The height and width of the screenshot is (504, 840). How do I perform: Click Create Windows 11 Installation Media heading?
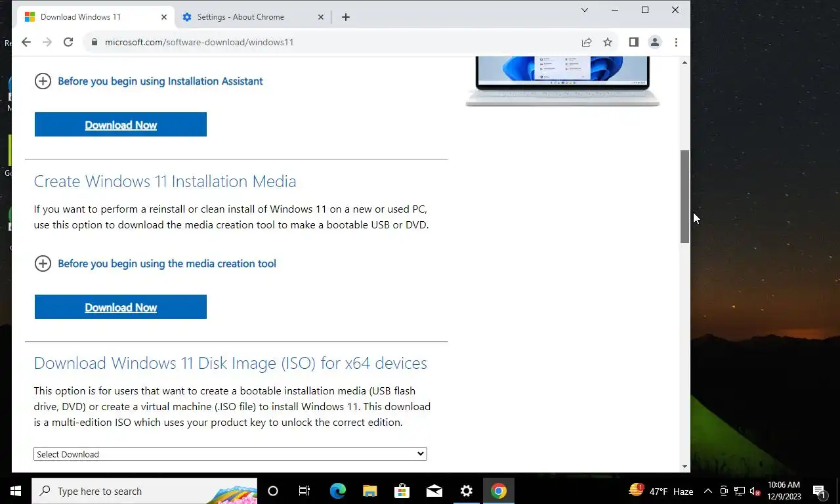click(165, 181)
